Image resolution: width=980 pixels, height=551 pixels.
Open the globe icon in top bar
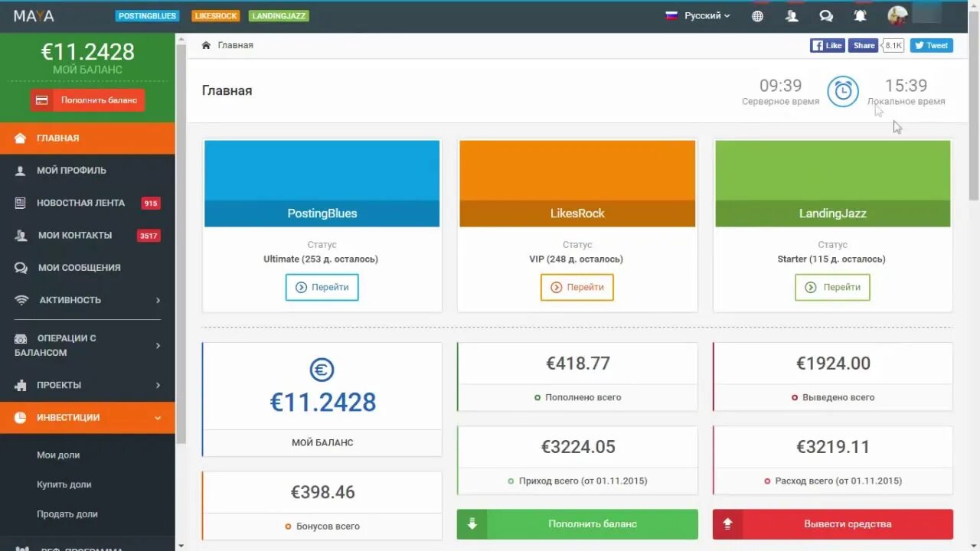point(757,16)
